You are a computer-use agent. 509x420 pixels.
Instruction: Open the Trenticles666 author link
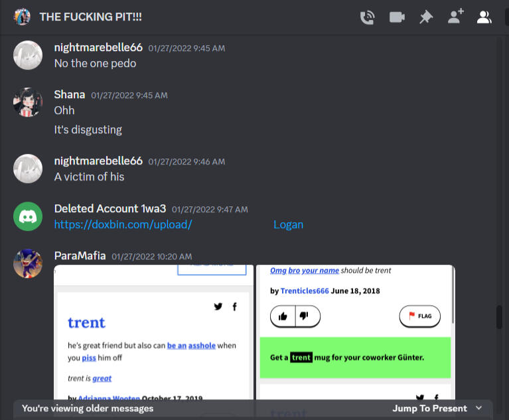coord(305,291)
